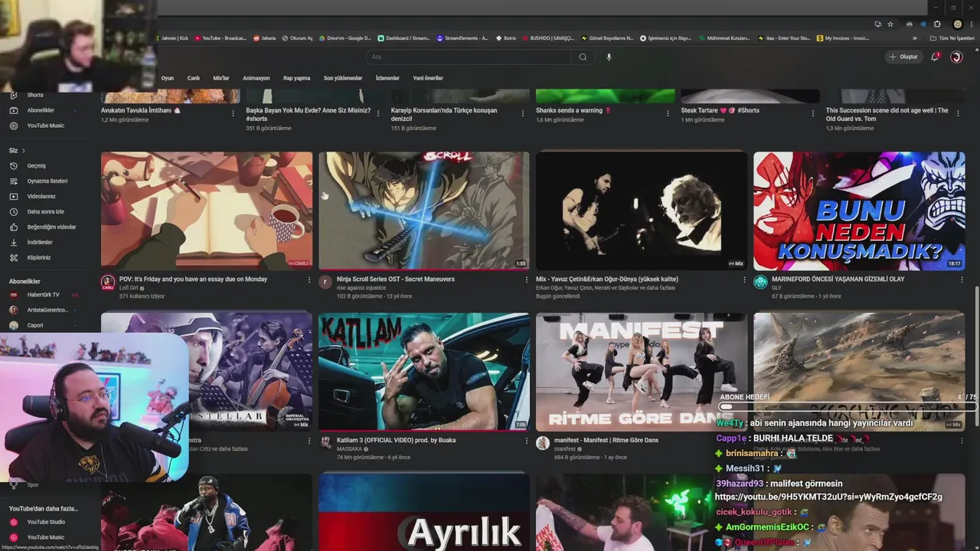The width and height of the screenshot is (980, 551).
Task: Open the Kliplerinız scissors icon
Action: coord(13,257)
